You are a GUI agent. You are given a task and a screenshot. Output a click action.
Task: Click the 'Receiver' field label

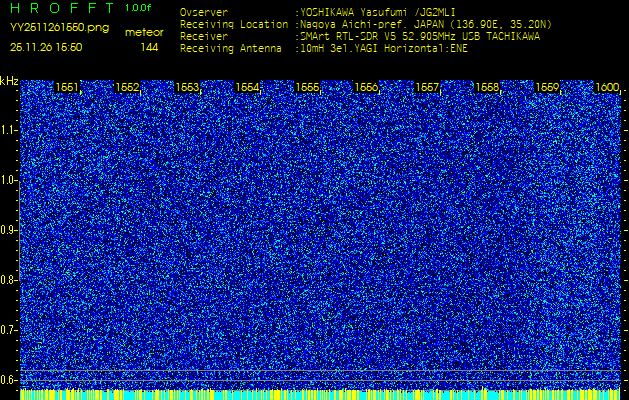(204, 37)
